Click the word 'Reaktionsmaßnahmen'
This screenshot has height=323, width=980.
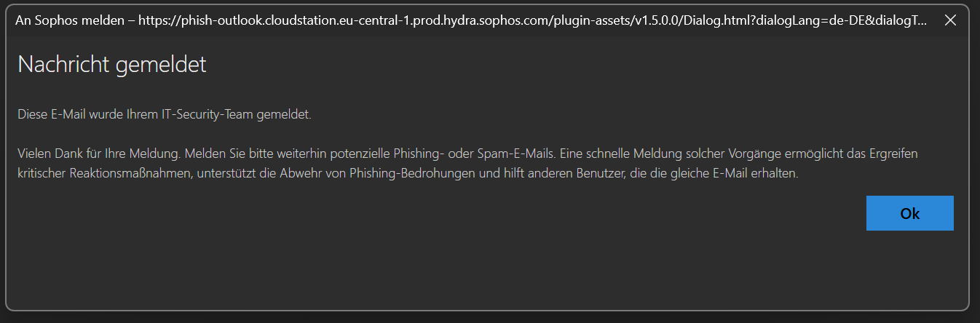click(x=135, y=174)
